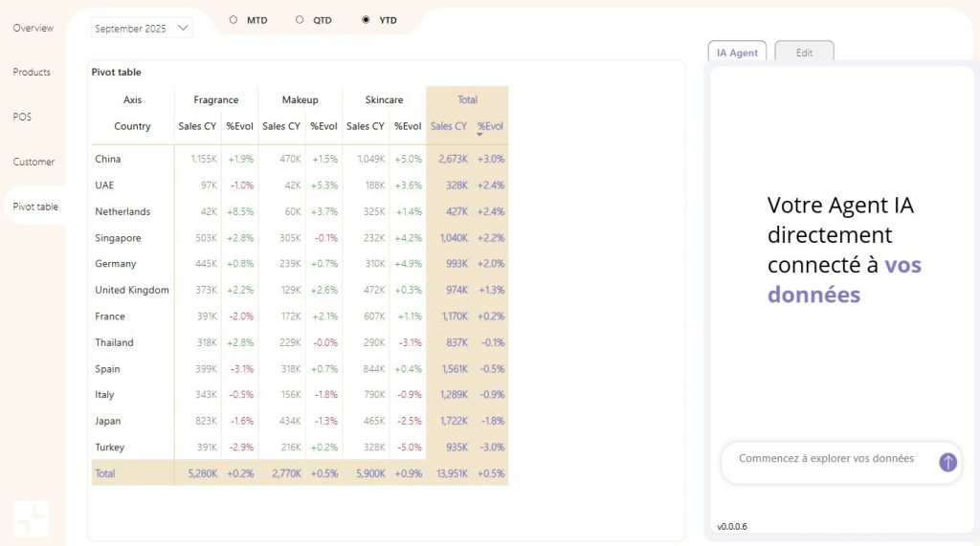The image size is (980, 546).
Task: Click the Total column header
Action: pos(467,100)
